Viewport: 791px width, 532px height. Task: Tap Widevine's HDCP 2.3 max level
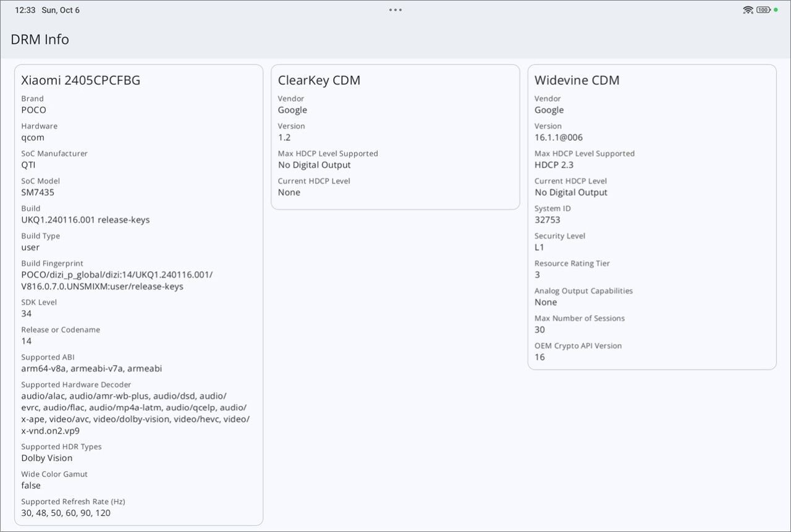tap(554, 165)
